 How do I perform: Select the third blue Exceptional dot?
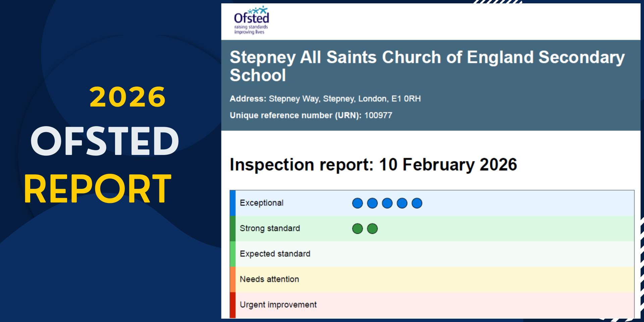[x=387, y=203]
